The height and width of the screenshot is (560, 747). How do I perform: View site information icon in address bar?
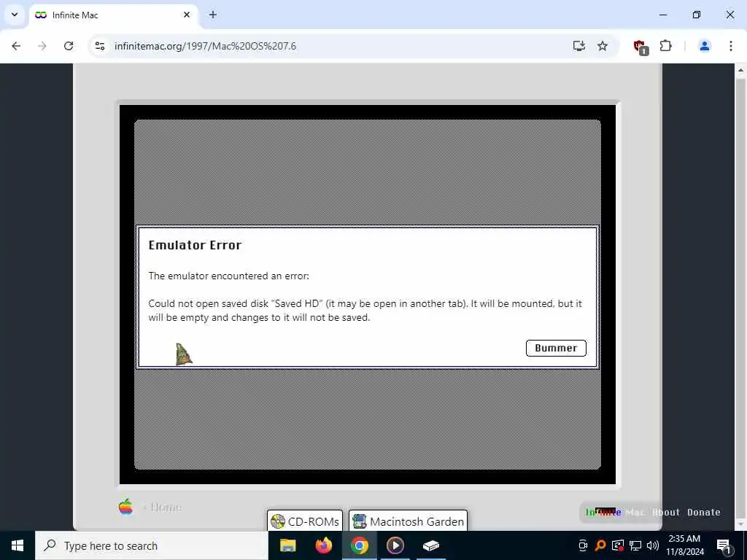click(99, 46)
